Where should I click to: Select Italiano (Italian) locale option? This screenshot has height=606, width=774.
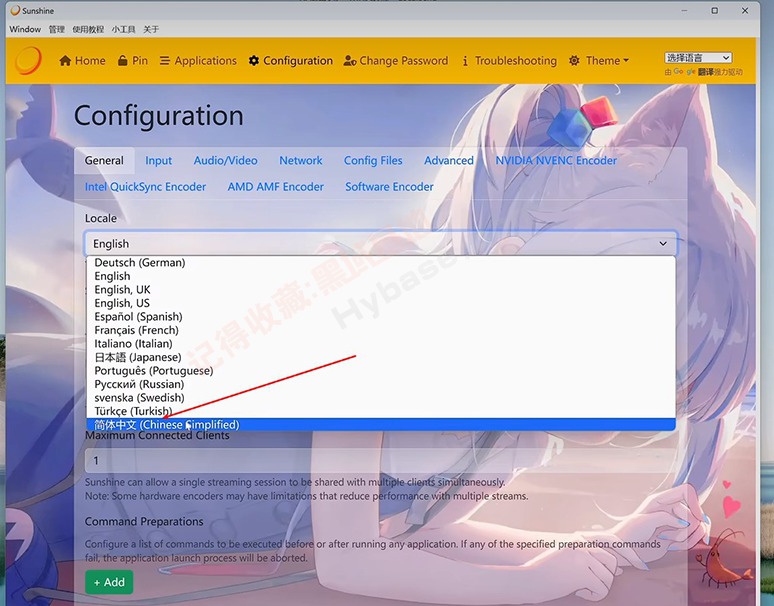(x=381, y=343)
